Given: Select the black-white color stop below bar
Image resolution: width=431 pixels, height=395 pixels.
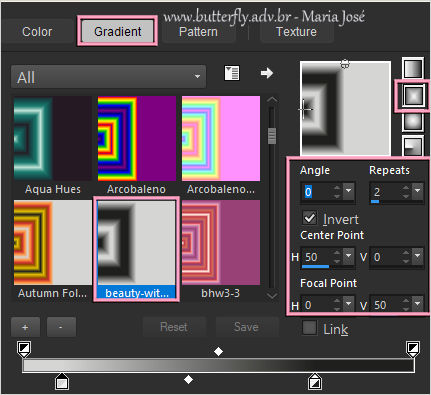Looking at the screenshot, I should [315, 382].
